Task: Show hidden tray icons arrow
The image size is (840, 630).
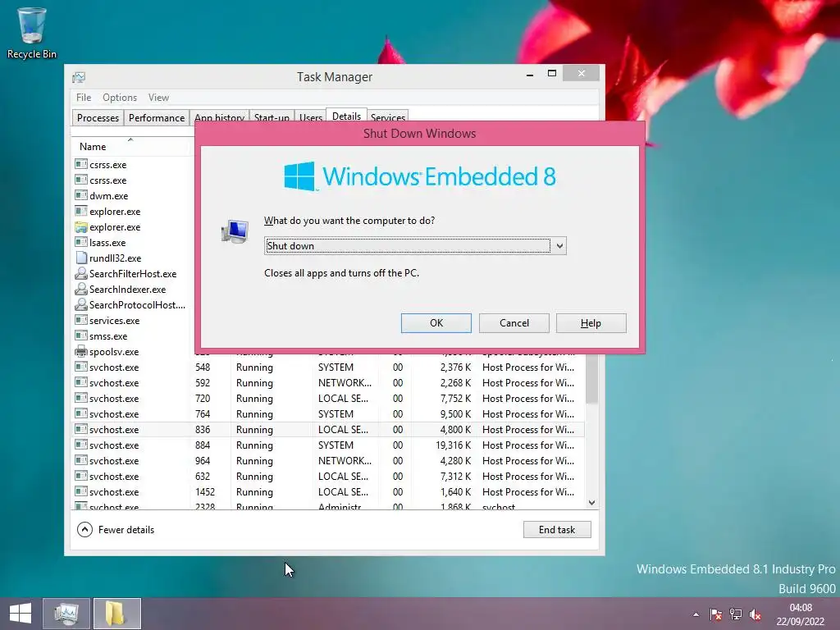Action: [x=696, y=614]
